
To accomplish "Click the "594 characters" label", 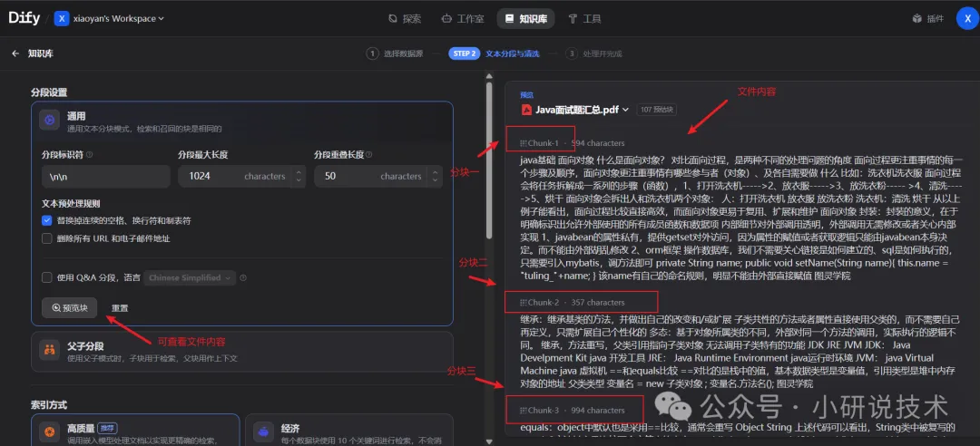I will pos(597,143).
